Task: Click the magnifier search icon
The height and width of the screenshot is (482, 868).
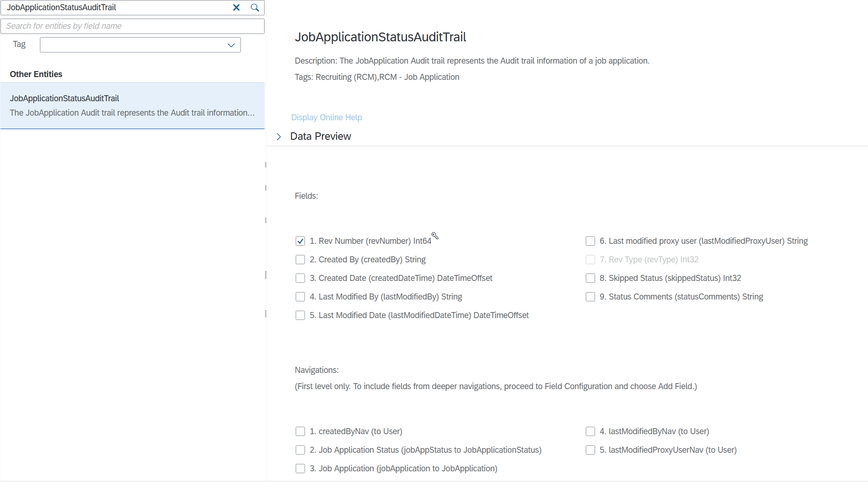Action: pyautogui.click(x=255, y=7)
